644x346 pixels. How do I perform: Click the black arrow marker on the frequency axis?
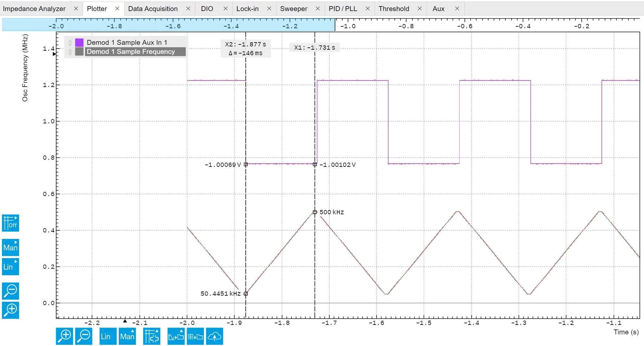(x=54, y=54)
